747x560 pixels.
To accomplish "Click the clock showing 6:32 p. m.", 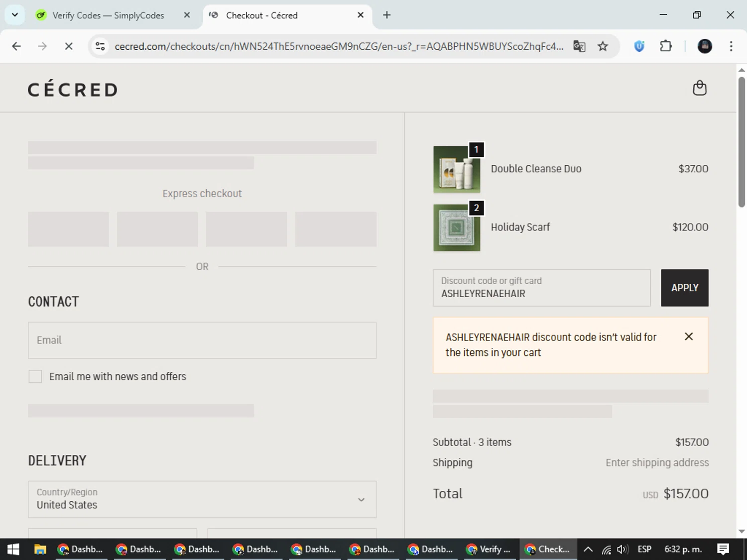I will click(x=683, y=549).
